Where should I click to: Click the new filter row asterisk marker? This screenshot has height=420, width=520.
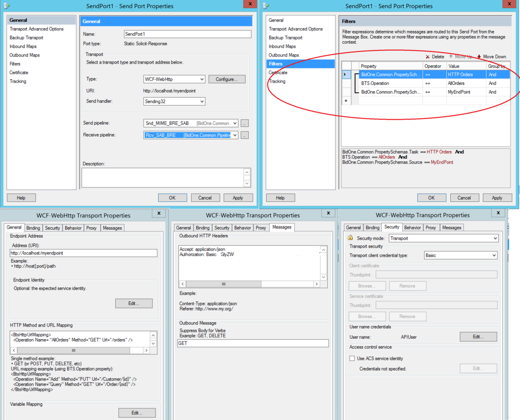(345, 100)
